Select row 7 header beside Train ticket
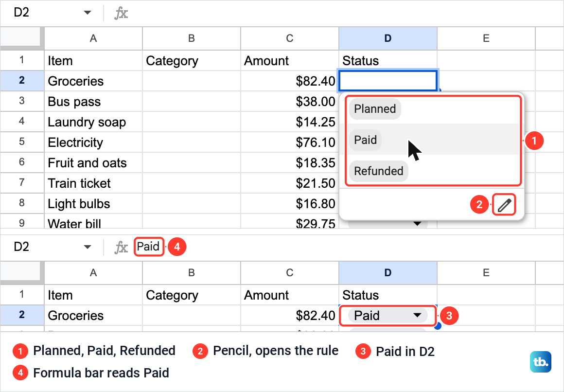The image size is (564, 392). pyautogui.click(x=21, y=183)
